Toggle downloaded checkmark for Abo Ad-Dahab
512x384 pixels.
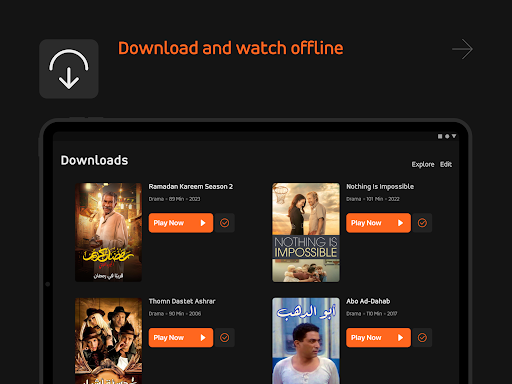422,337
